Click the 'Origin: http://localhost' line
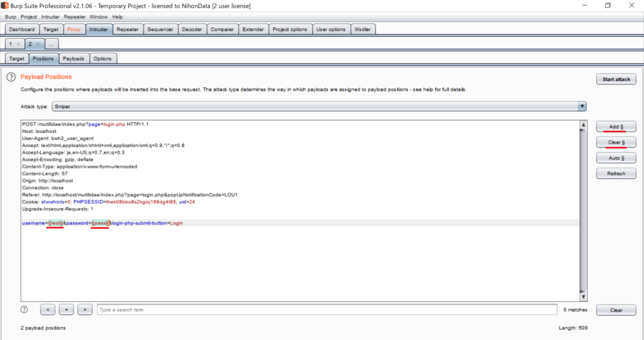Viewport: 644px width, 340px height. pos(47,181)
